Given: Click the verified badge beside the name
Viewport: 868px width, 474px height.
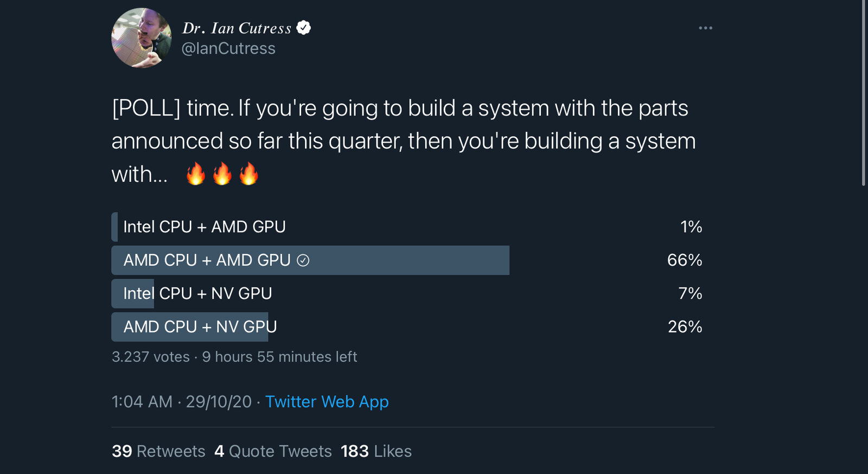Looking at the screenshot, I should 304,28.
